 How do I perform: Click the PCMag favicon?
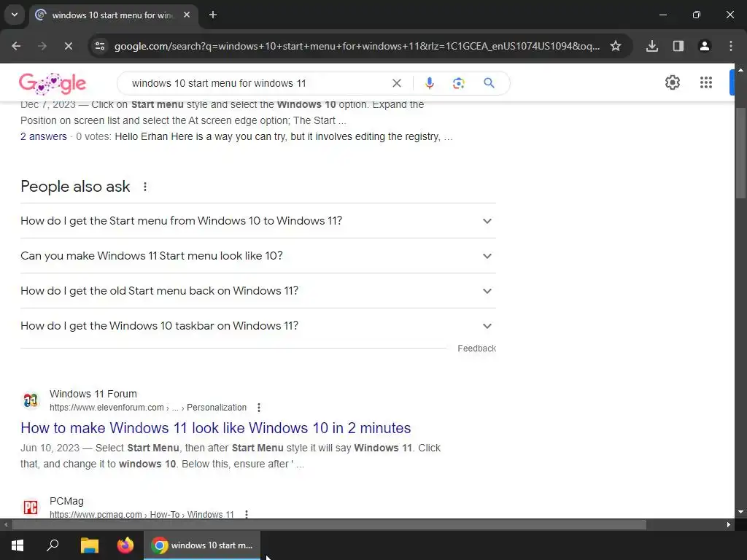pos(31,507)
